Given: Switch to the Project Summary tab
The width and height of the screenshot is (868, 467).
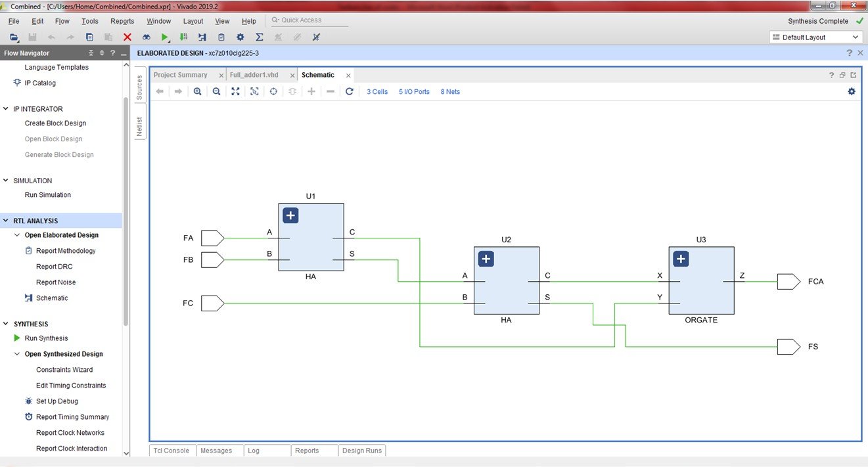Looking at the screenshot, I should pyautogui.click(x=181, y=75).
